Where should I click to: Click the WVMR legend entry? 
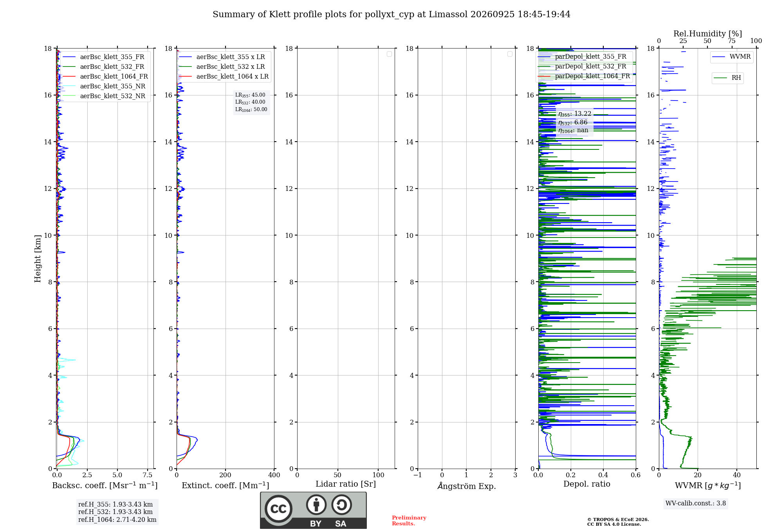pos(731,57)
